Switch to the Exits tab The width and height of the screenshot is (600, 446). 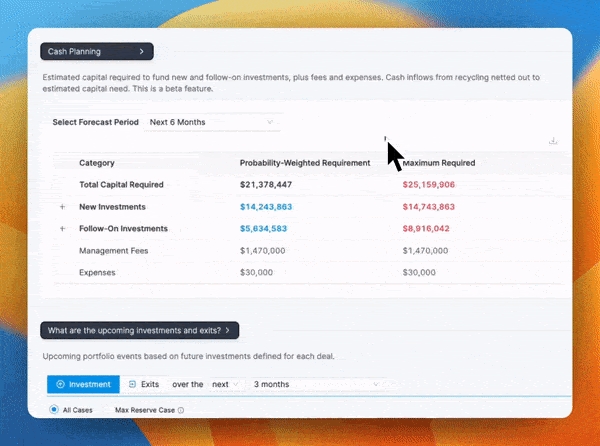pyautogui.click(x=143, y=384)
